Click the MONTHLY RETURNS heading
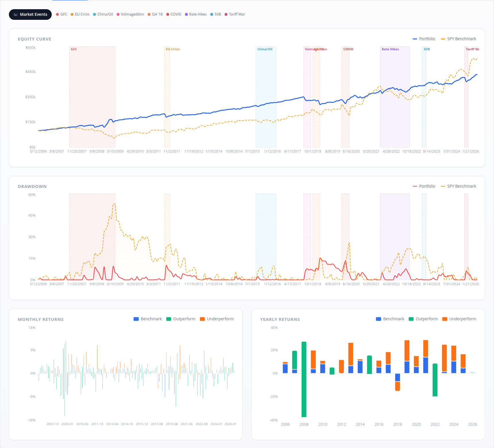494x448 pixels. tap(41, 320)
